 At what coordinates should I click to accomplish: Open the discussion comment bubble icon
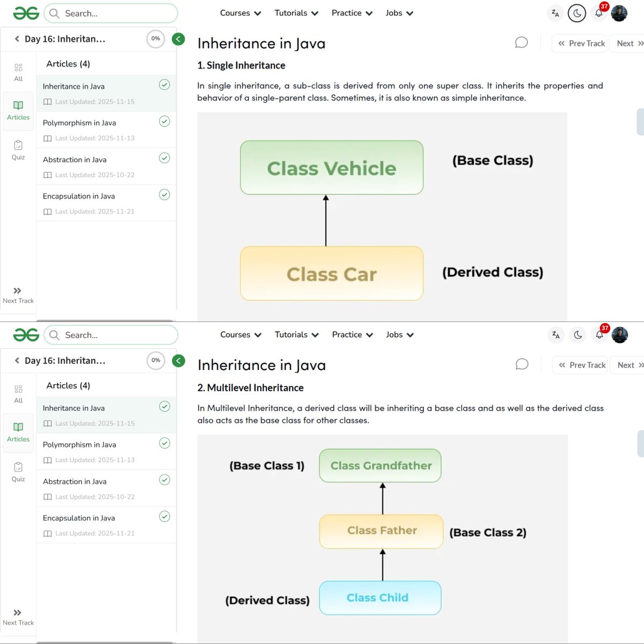click(x=521, y=42)
